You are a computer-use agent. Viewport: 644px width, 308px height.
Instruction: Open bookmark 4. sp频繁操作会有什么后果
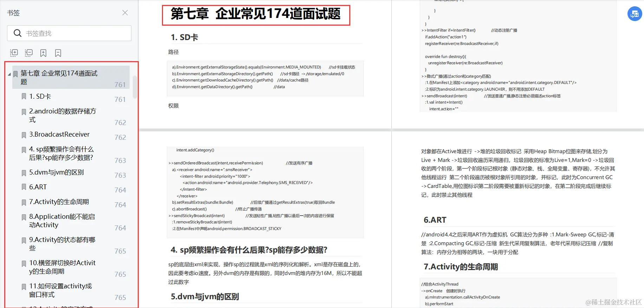[61, 153]
